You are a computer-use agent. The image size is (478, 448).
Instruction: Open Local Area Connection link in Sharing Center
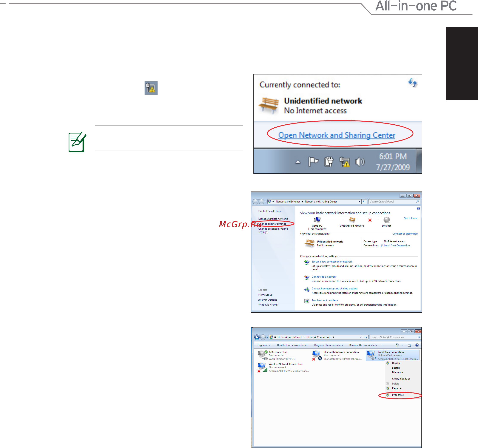click(x=397, y=246)
